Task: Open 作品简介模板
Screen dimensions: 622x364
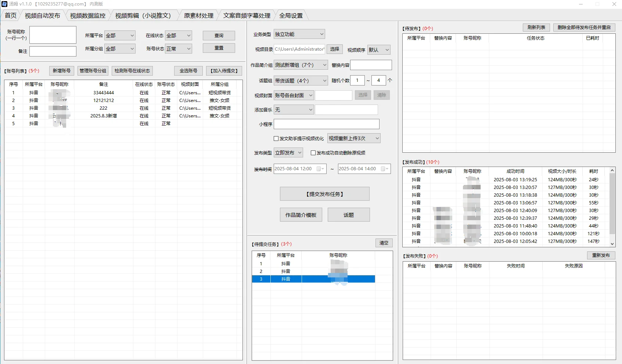Action: tap(301, 215)
